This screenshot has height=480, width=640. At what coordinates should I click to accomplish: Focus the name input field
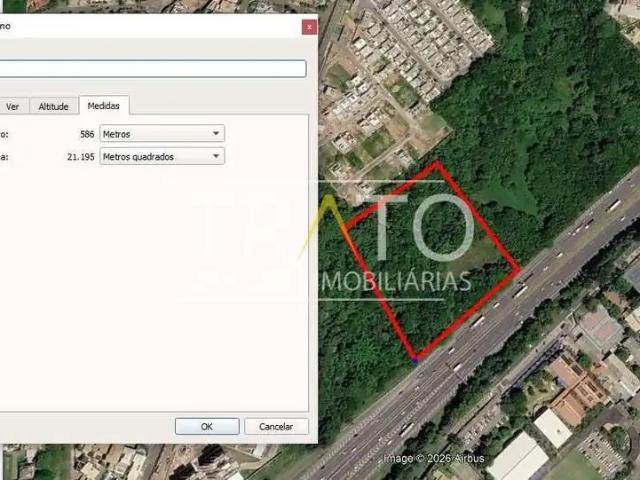click(152, 69)
